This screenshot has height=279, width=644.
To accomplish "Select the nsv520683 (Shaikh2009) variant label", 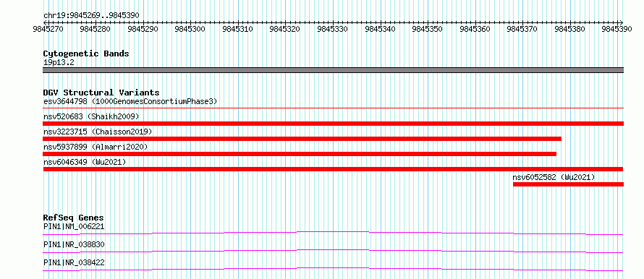I will [91, 116].
